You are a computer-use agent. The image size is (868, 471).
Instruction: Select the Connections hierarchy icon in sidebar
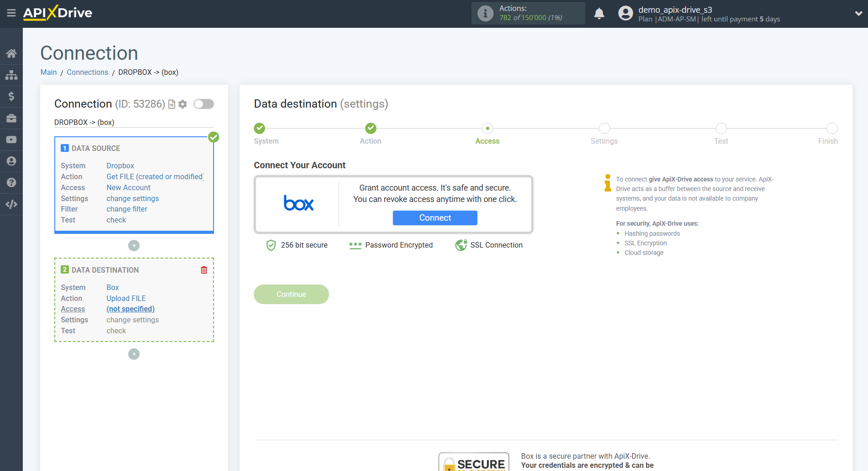pos(11,75)
